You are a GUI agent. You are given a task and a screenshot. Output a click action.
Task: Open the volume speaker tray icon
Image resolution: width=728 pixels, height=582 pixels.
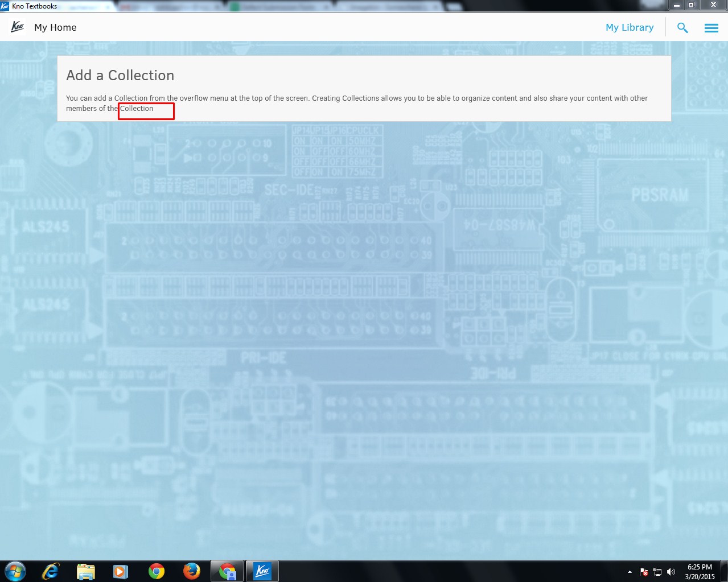coord(671,572)
